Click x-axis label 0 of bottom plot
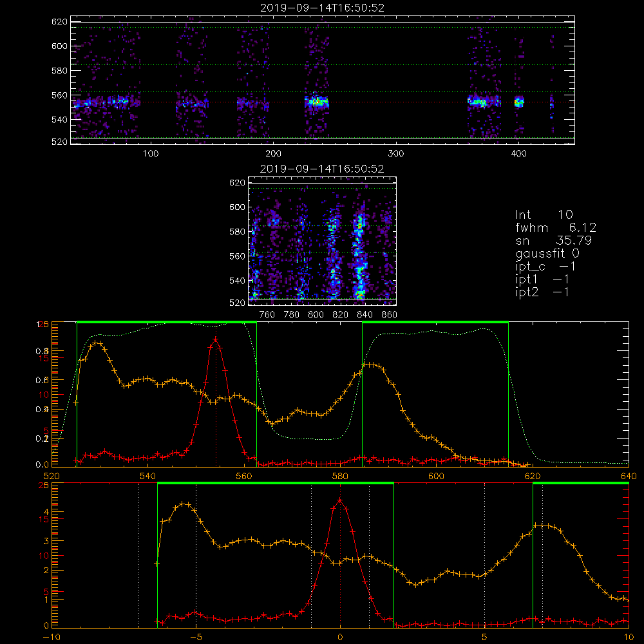Image resolution: width=644 pixels, height=644 pixels. (x=340, y=637)
